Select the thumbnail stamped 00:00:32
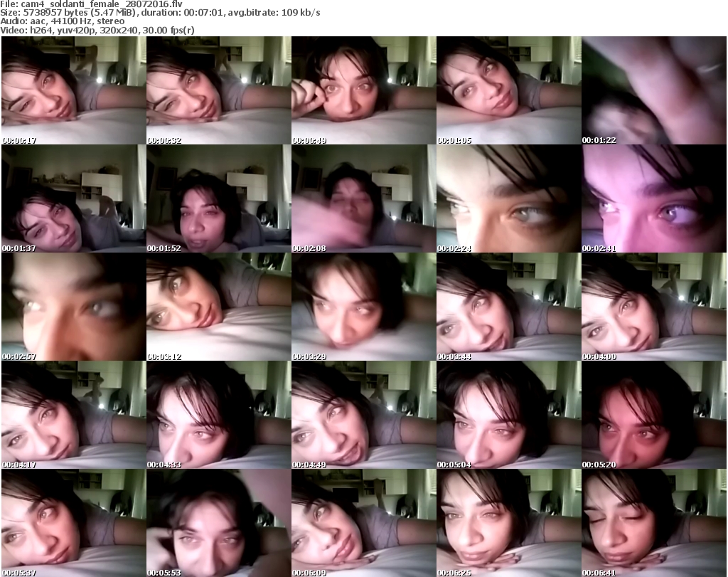The image size is (728, 577). click(x=219, y=90)
